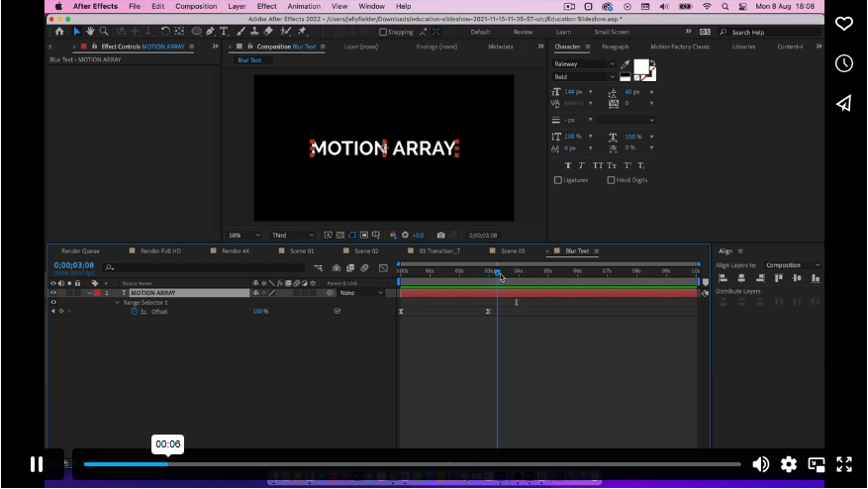Select the Zoom magnifier tool
868x489 pixels.
[x=104, y=32]
